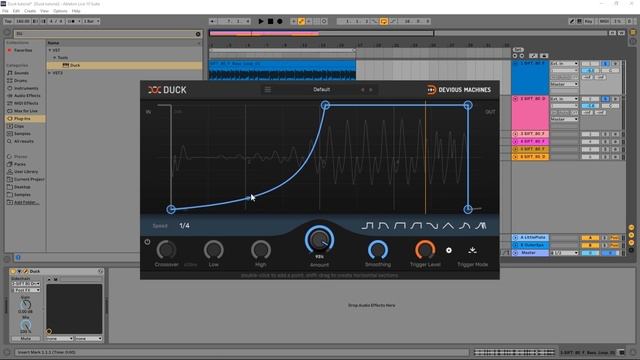This screenshot has width=640, height=360.
Task: Open the View menu
Action: pyautogui.click(x=44, y=11)
